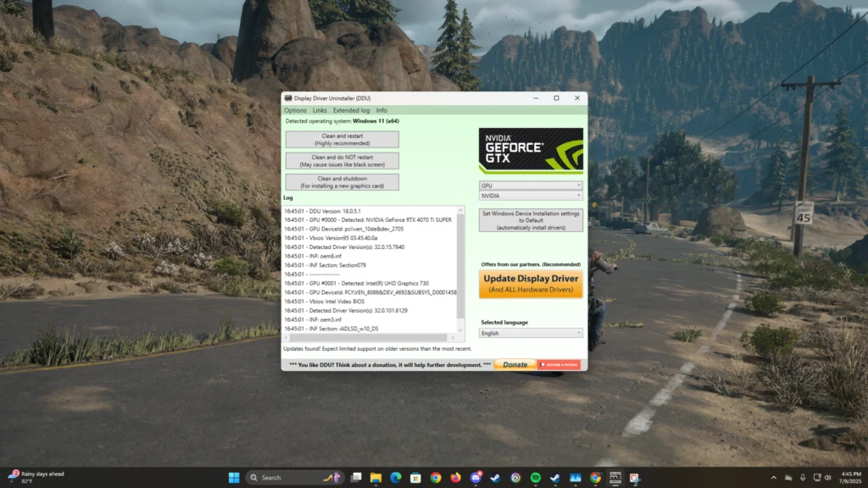Click the Windows Start button

click(x=234, y=478)
